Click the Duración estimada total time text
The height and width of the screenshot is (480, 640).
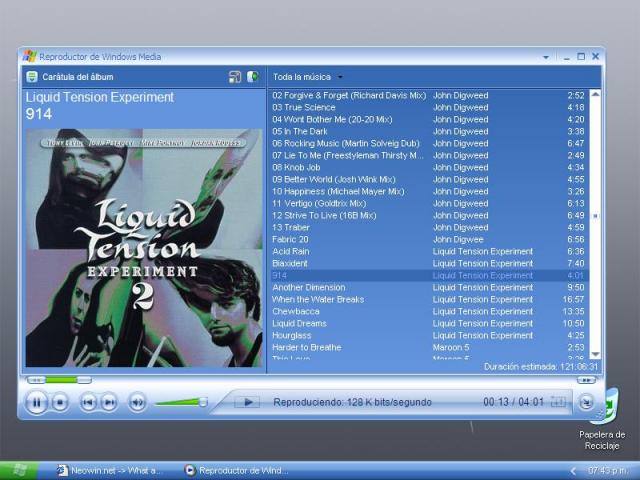541,367
